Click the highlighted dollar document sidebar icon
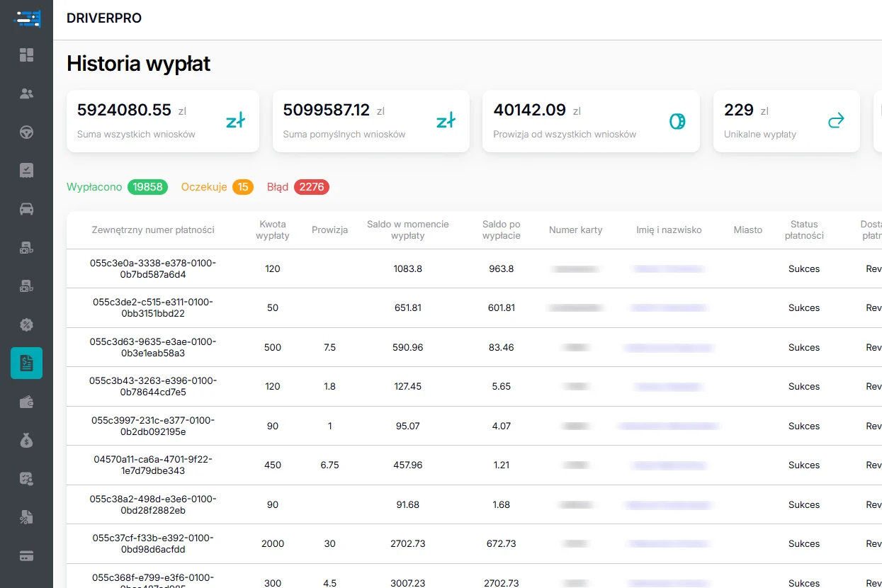Image resolution: width=882 pixels, height=588 pixels. (26, 363)
